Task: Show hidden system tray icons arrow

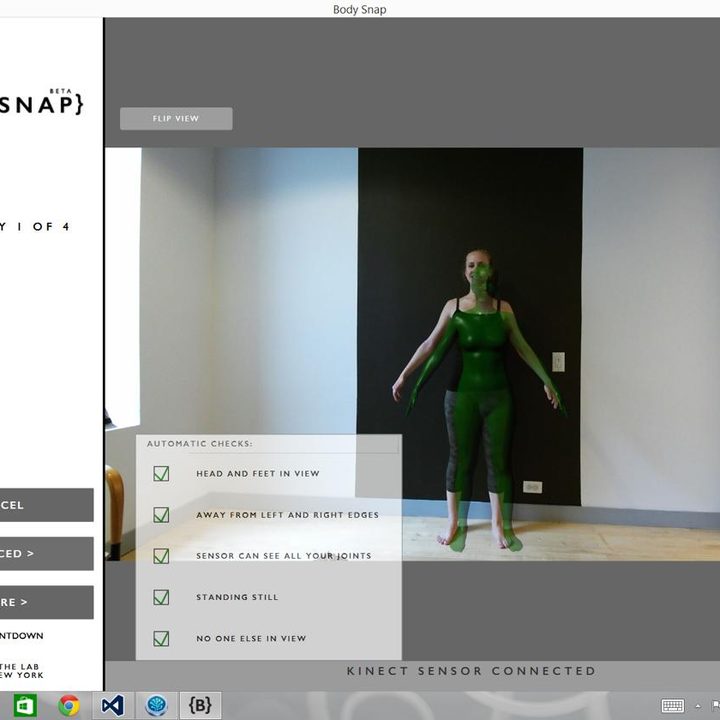Action: (x=698, y=706)
